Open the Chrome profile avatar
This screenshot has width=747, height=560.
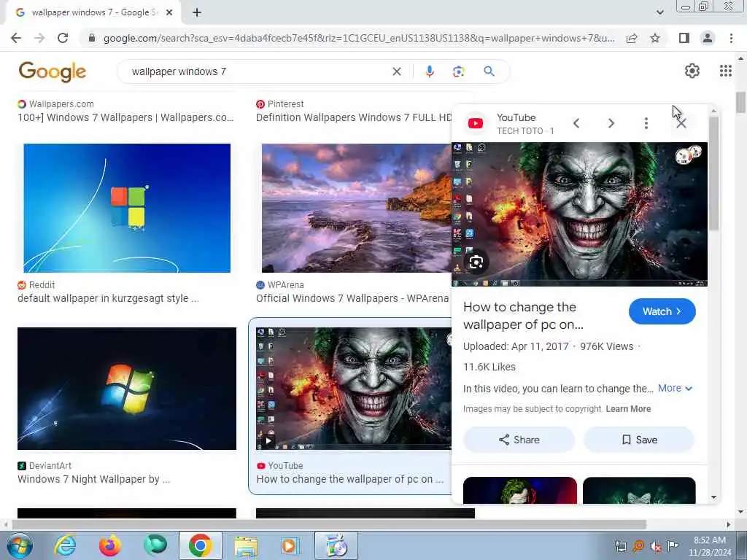coord(708,38)
